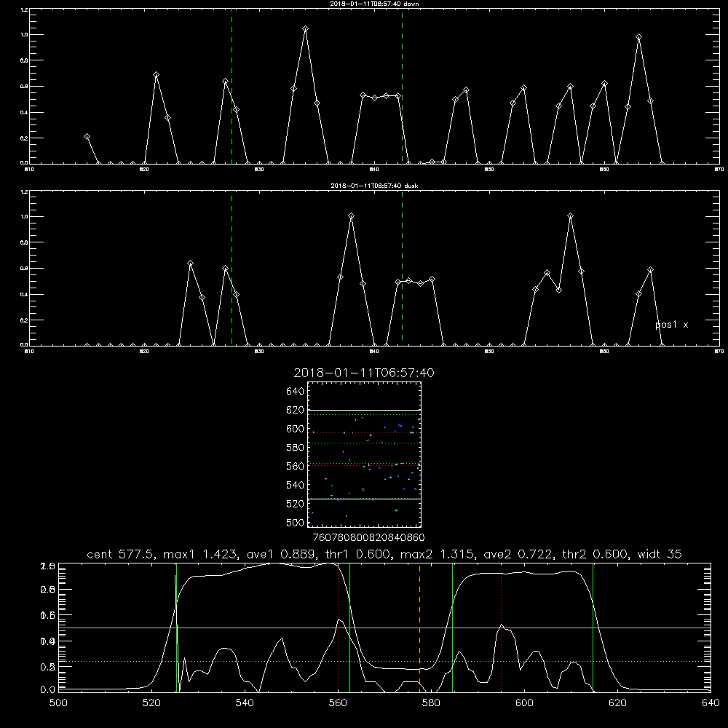Select the "thr2 0.600" value
This screenshot has width=728, height=728.
(596, 554)
